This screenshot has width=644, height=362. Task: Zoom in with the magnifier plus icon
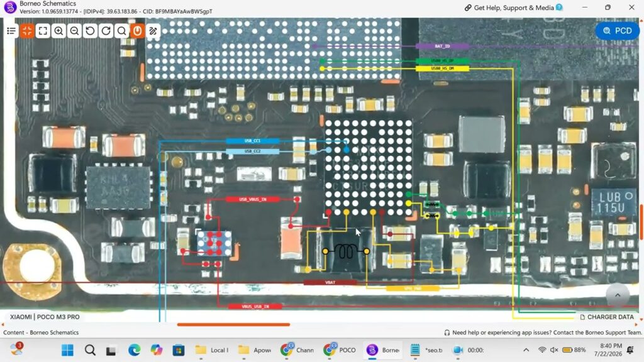[x=58, y=31]
